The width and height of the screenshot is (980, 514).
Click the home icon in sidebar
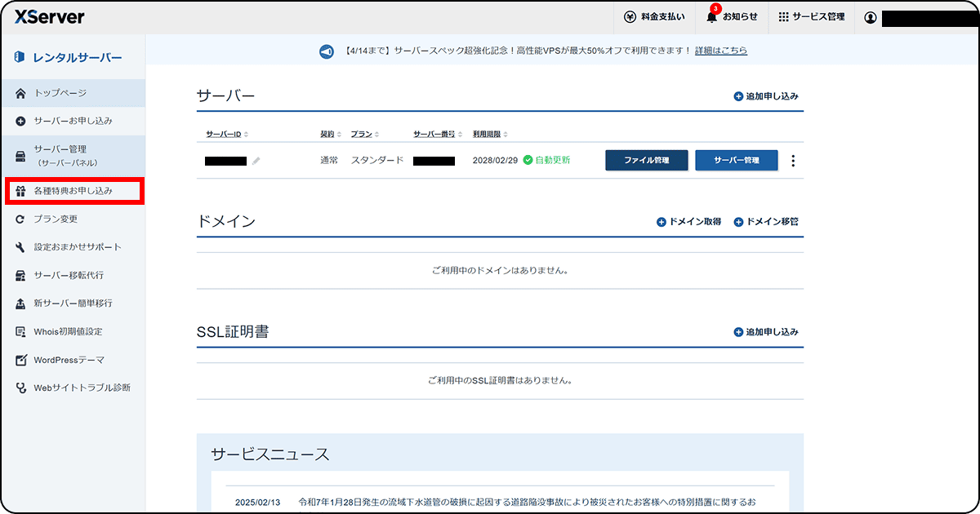[x=21, y=93]
